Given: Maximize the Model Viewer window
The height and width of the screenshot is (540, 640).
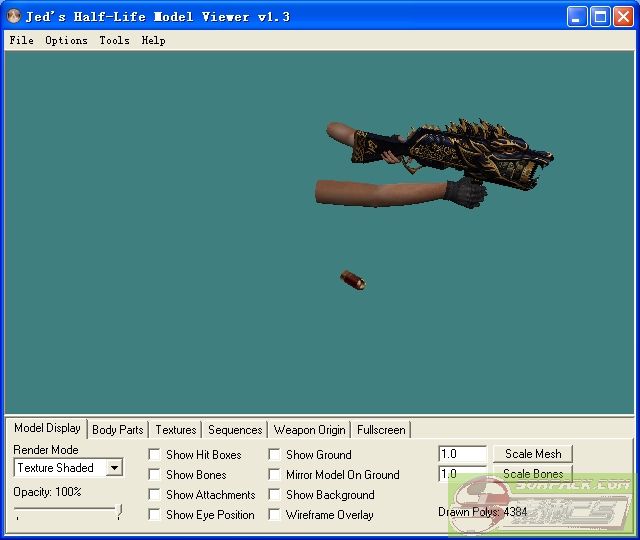Looking at the screenshot, I should [x=601, y=16].
